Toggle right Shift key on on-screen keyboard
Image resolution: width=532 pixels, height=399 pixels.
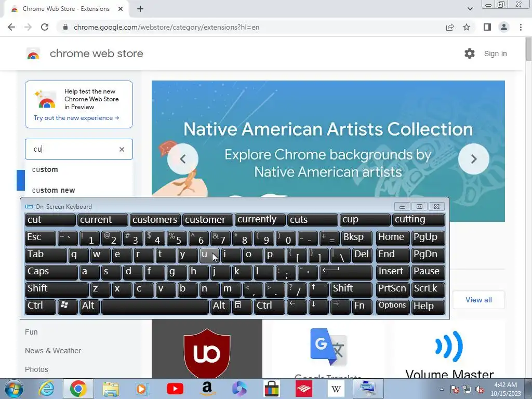coord(351,289)
